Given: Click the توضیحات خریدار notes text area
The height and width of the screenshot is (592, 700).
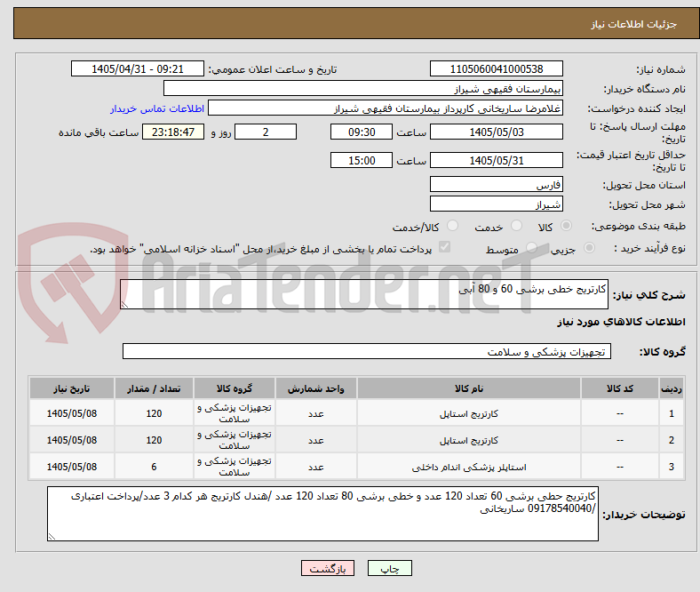Looking at the screenshot, I should 322,514.
